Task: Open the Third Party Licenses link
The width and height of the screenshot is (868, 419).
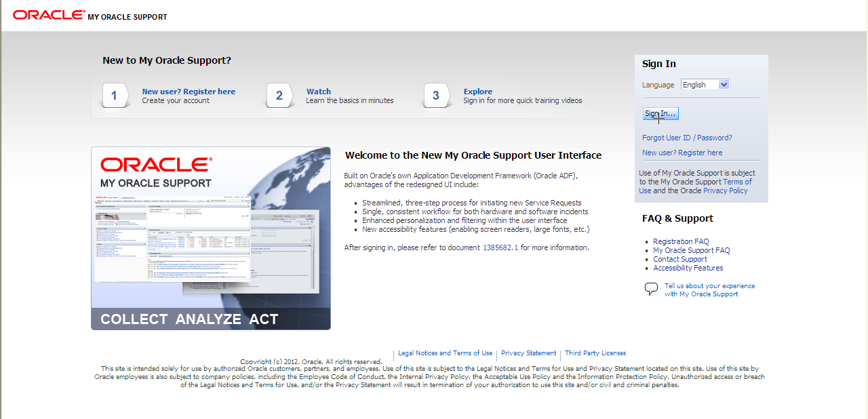Action: click(595, 353)
